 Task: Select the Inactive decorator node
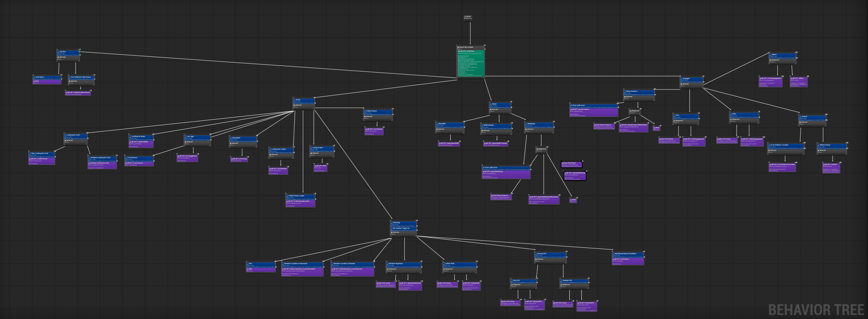point(68,53)
